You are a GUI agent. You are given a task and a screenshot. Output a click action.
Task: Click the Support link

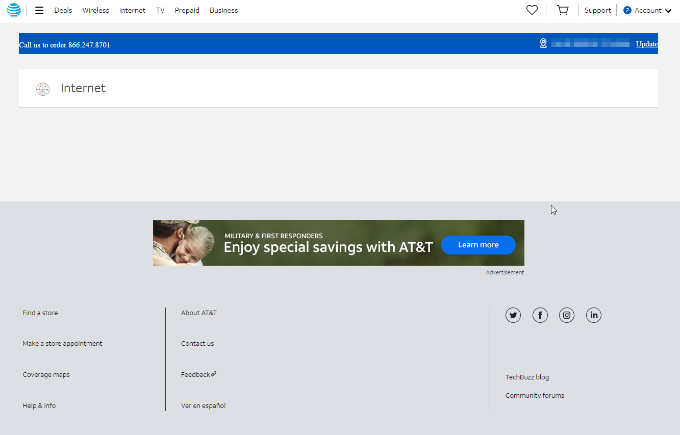click(597, 10)
